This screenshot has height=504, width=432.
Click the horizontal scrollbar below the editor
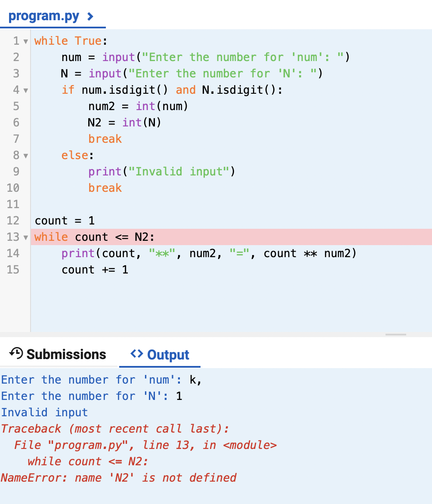pos(396,335)
